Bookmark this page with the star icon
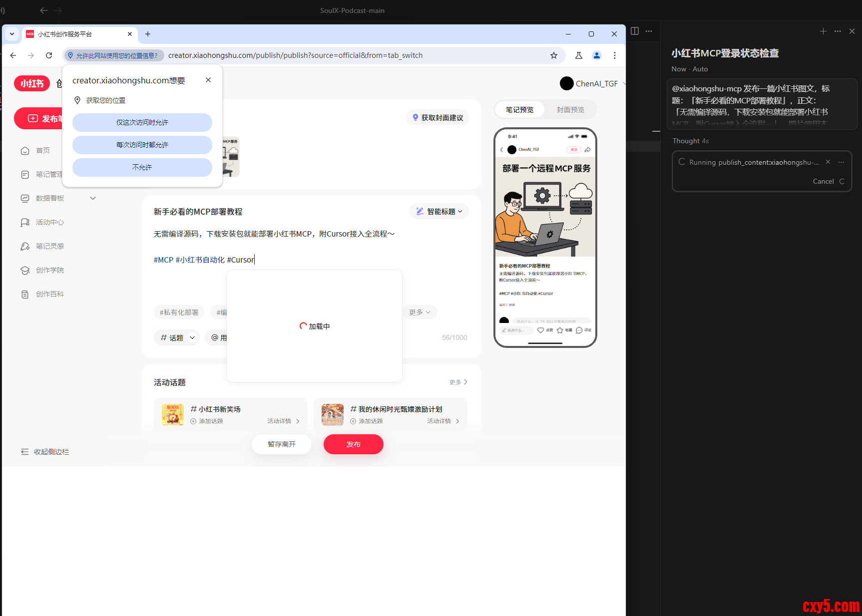 553,55
